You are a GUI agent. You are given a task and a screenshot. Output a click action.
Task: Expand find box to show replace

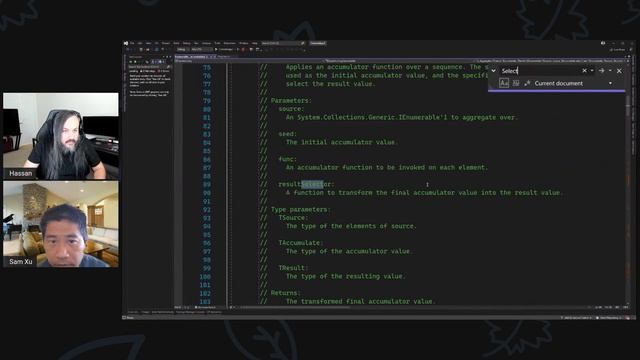[x=493, y=71]
